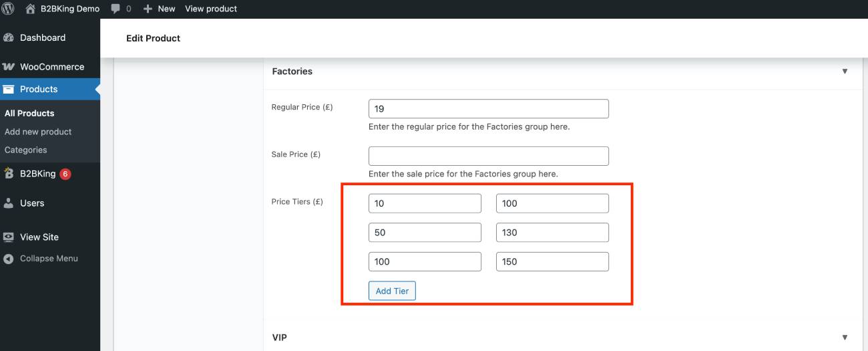This screenshot has width=868, height=351.
Task: Click the View Site icon
Action: click(9, 237)
